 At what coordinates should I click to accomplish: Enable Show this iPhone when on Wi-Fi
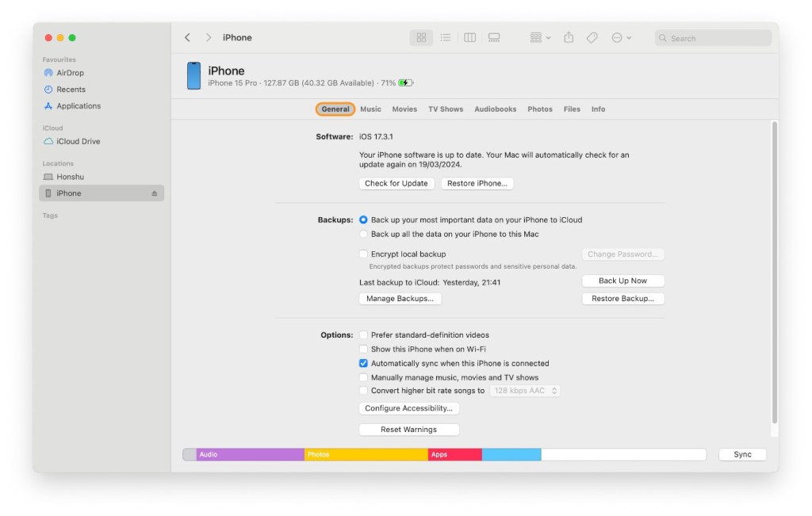(364, 350)
